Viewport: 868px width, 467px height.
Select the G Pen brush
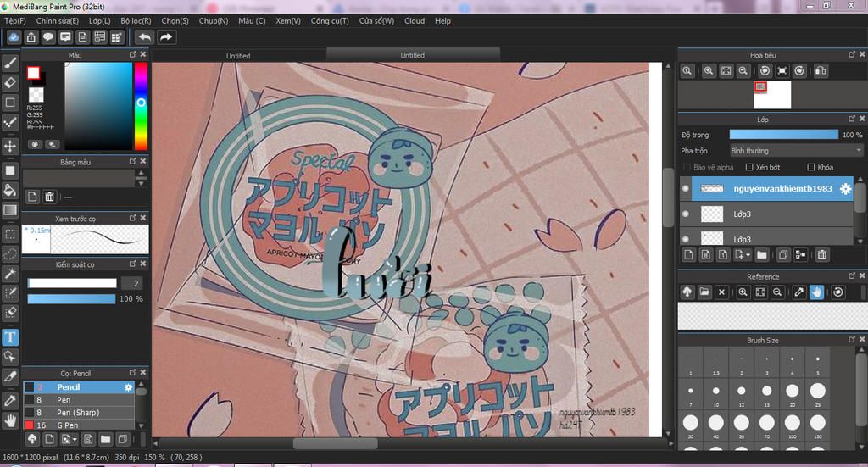pos(79,425)
